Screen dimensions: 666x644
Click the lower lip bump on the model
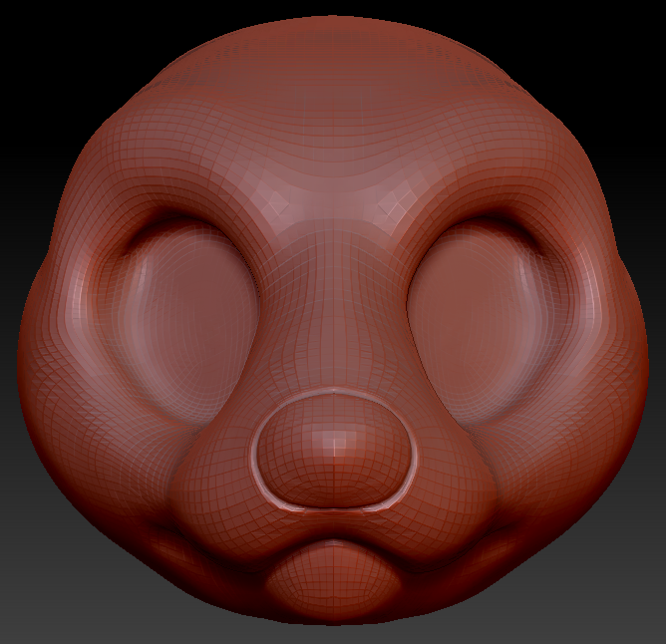[x=334, y=580]
